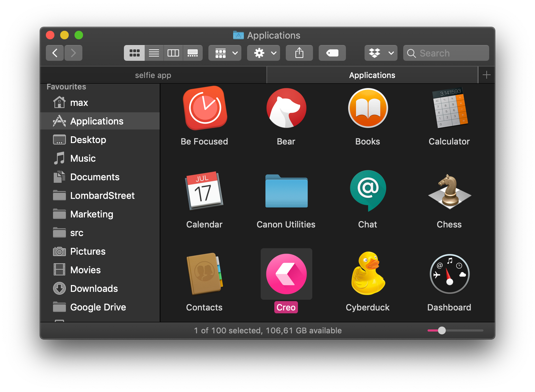535x392 pixels.
Task: Open the Bear app icon
Action: 286,108
